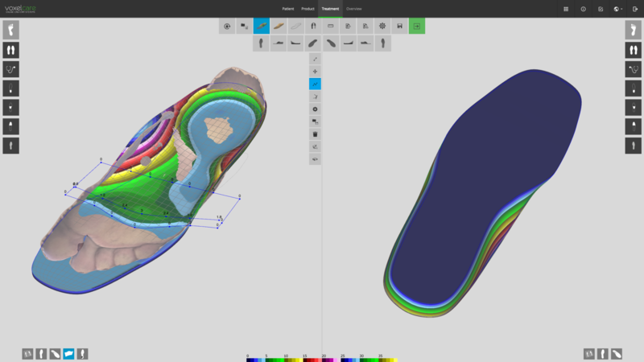Click the horseshoe heel shape icon

coord(313,27)
